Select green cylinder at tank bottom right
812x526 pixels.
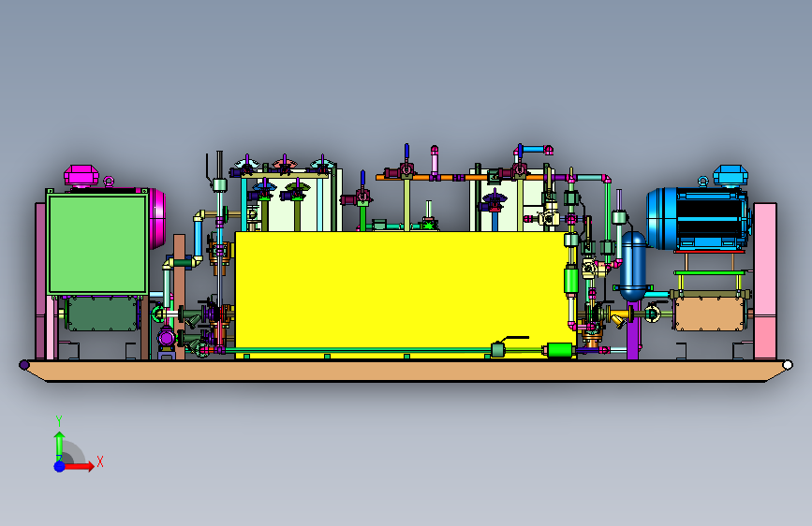click(x=561, y=350)
